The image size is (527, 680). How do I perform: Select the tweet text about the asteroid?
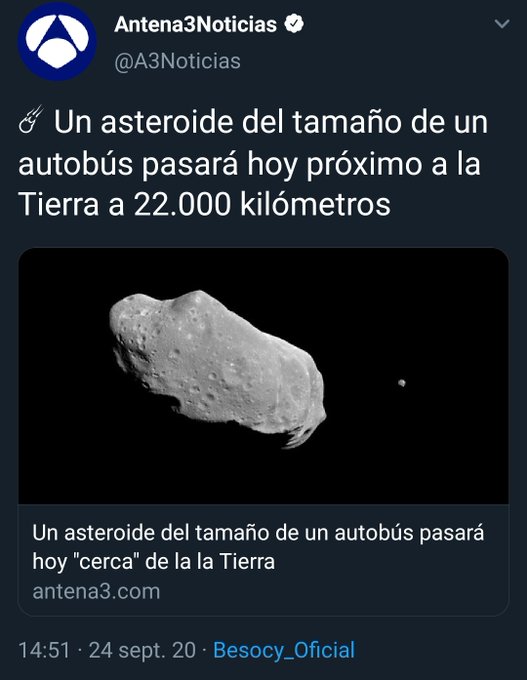(253, 163)
